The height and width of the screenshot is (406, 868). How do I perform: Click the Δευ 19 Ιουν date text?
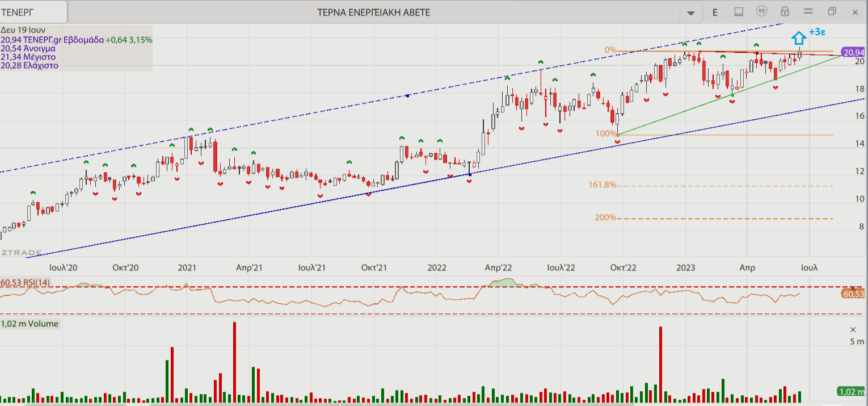click(23, 30)
